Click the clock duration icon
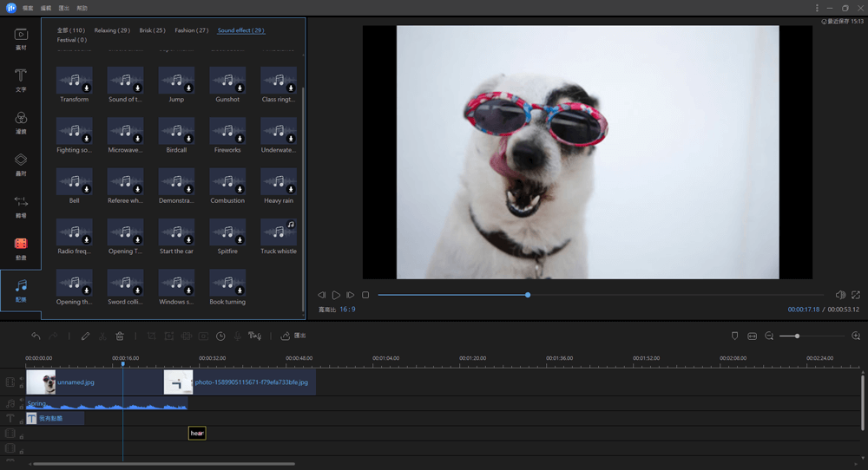The height and width of the screenshot is (470, 868). tap(220, 336)
